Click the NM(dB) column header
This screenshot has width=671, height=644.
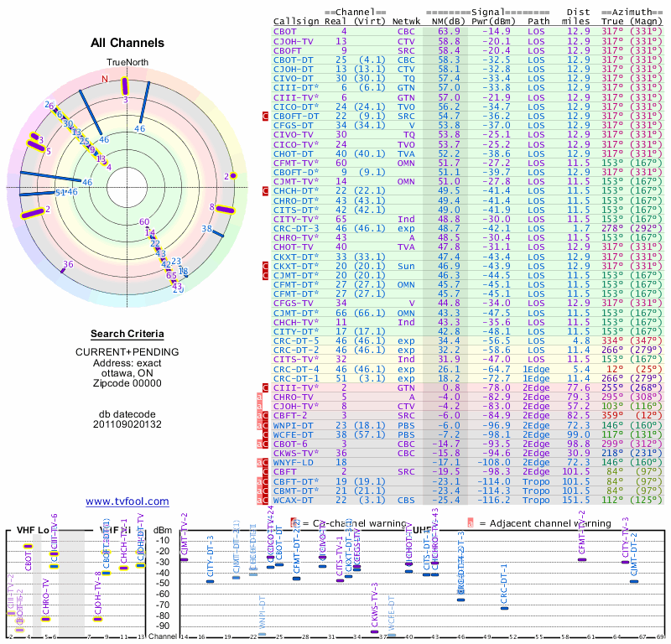point(448,22)
